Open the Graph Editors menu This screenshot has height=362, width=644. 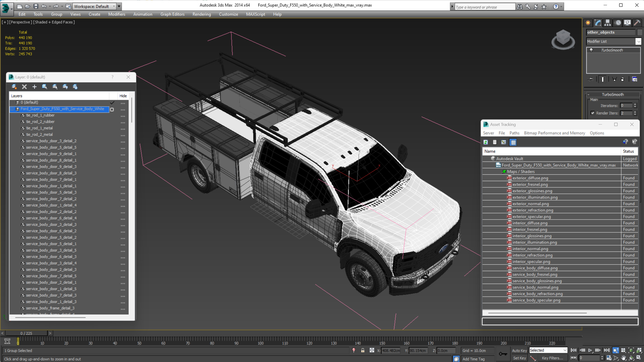tap(172, 14)
